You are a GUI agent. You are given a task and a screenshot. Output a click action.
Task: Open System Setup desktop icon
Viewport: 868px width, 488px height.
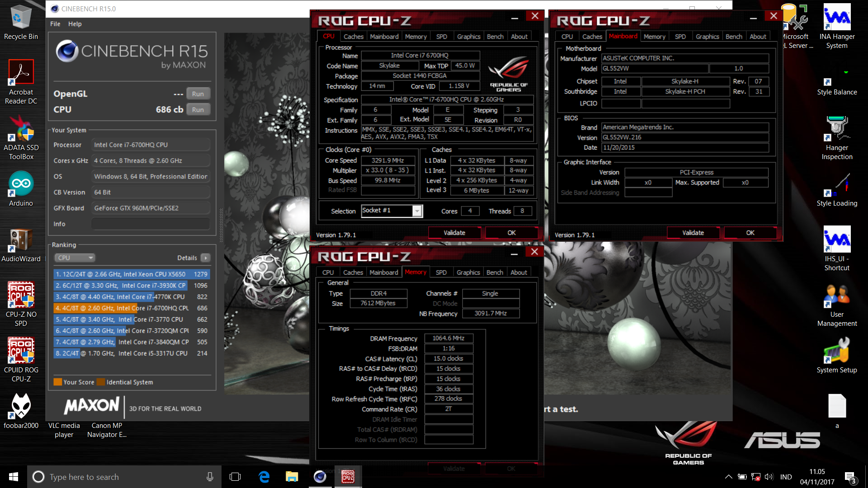837,356
